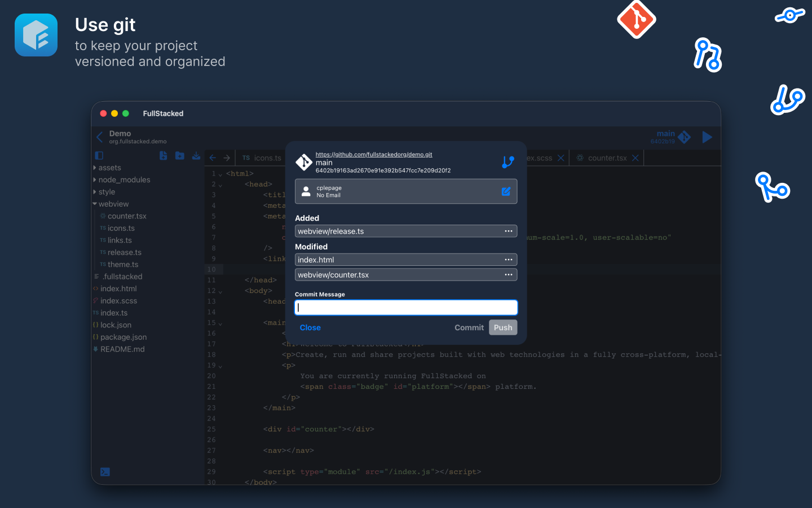The width and height of the screenshot is (812, 508).
Task: Click the branch icon in git dialog
Action: coord(508,162)
